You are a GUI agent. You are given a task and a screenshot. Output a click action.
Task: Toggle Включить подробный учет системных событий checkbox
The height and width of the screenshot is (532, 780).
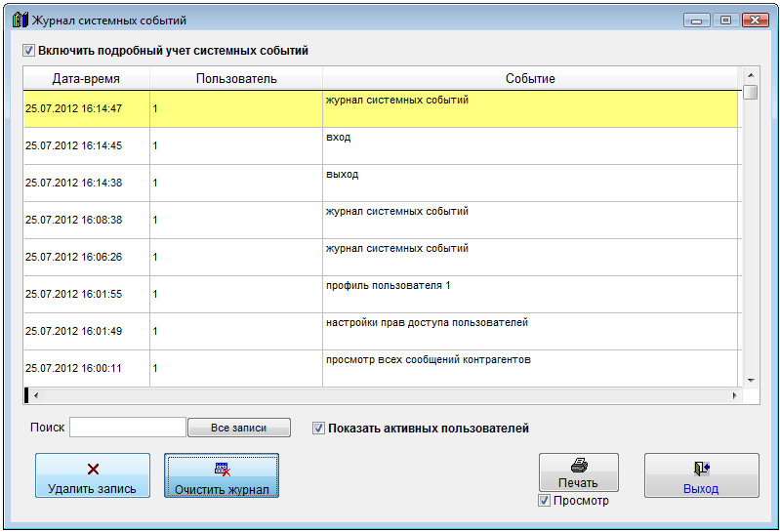(x=29, y=51)
